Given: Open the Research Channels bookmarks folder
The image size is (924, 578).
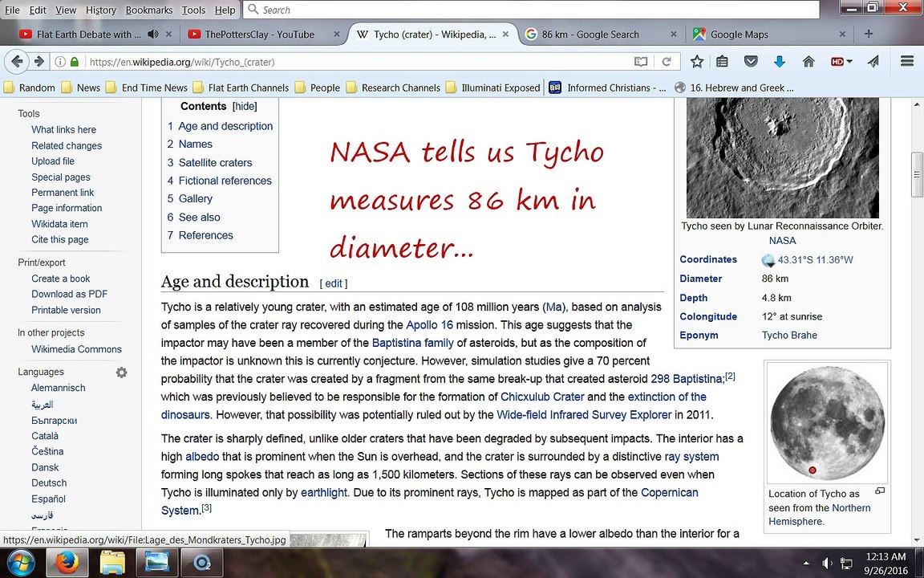Looking at the screenshot, I should 393,88.
